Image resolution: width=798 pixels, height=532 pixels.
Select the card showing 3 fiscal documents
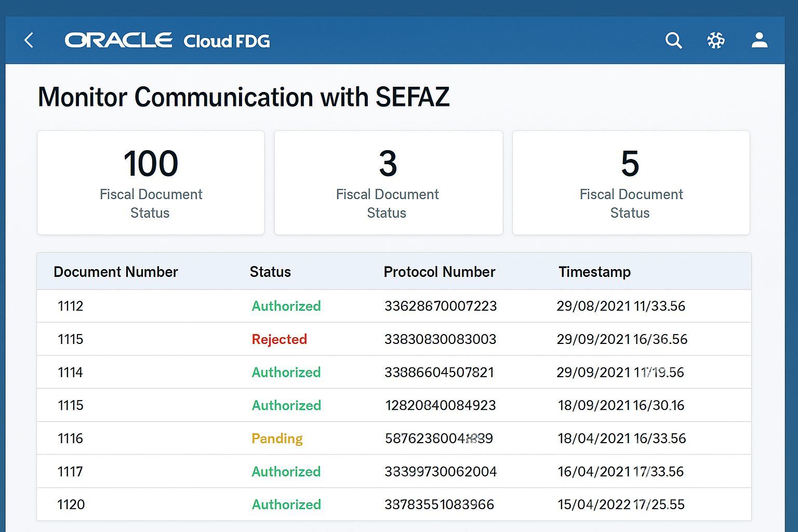tap(388, 182)
